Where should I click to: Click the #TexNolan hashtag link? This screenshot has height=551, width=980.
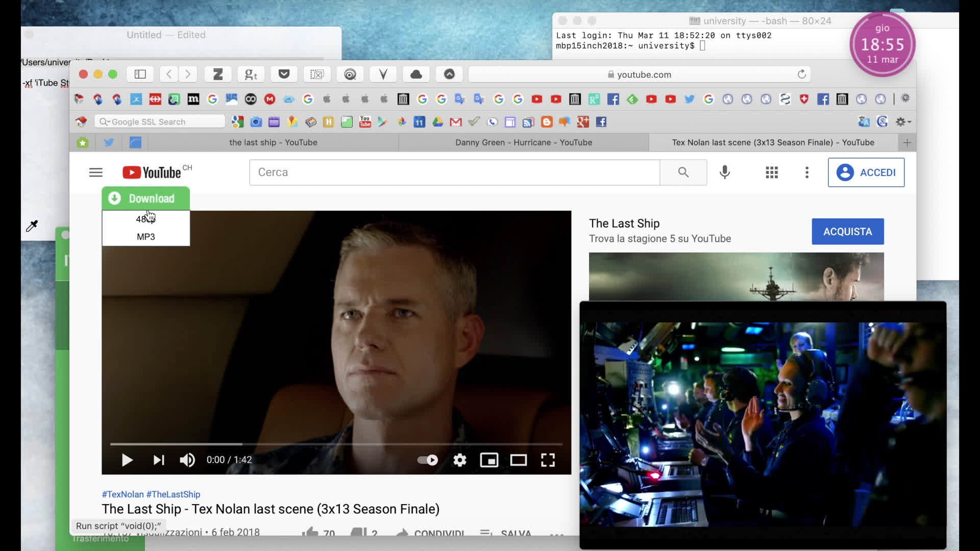click(122, 494)
